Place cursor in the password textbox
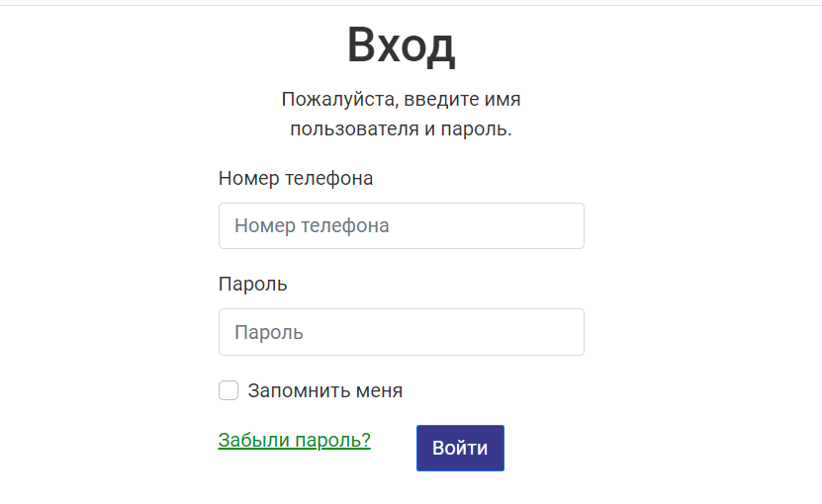Viewport: 822px width, 504px height. 401,332
